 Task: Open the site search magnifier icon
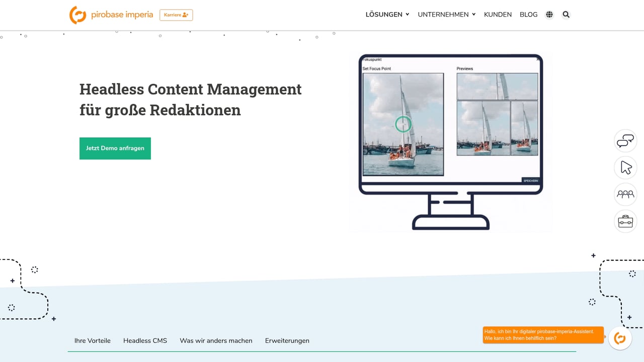pyautogui.click(x=566, y=15)
